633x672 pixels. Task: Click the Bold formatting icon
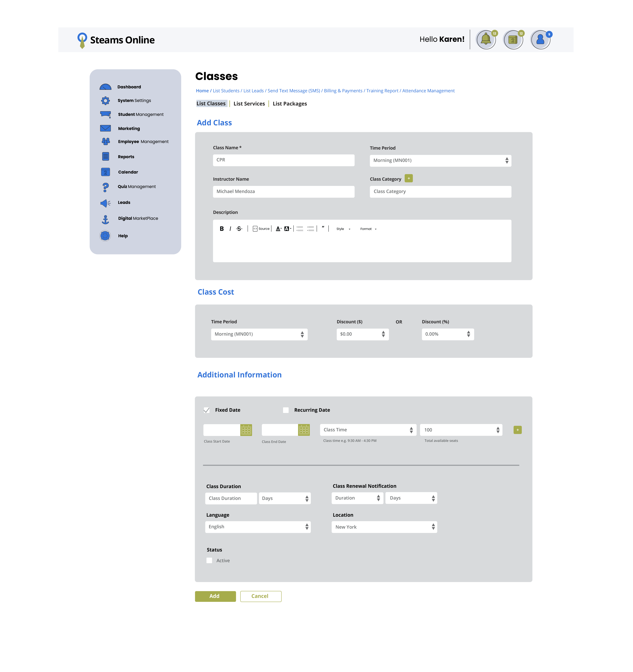pos(222,229)
